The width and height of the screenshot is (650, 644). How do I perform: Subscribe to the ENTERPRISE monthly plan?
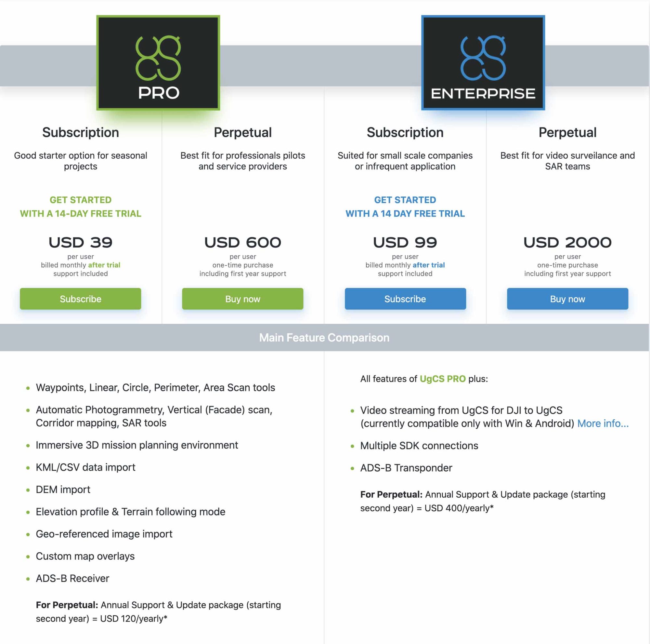pyautogui.click(x=405, y=299)
